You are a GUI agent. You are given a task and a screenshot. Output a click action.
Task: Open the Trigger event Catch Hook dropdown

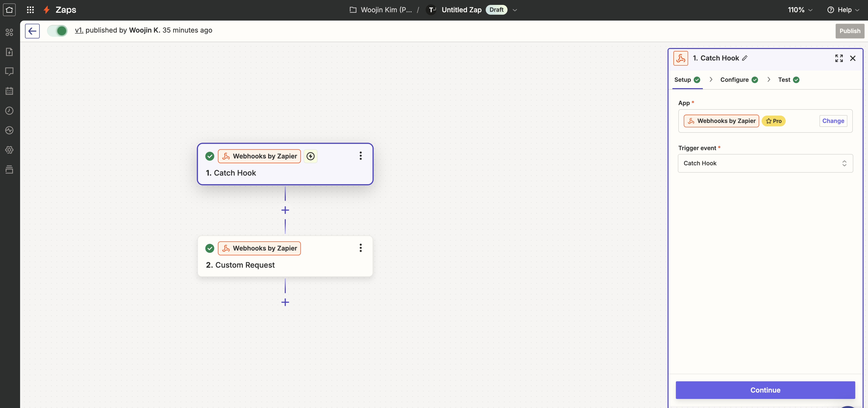click(x=765, y=163)
